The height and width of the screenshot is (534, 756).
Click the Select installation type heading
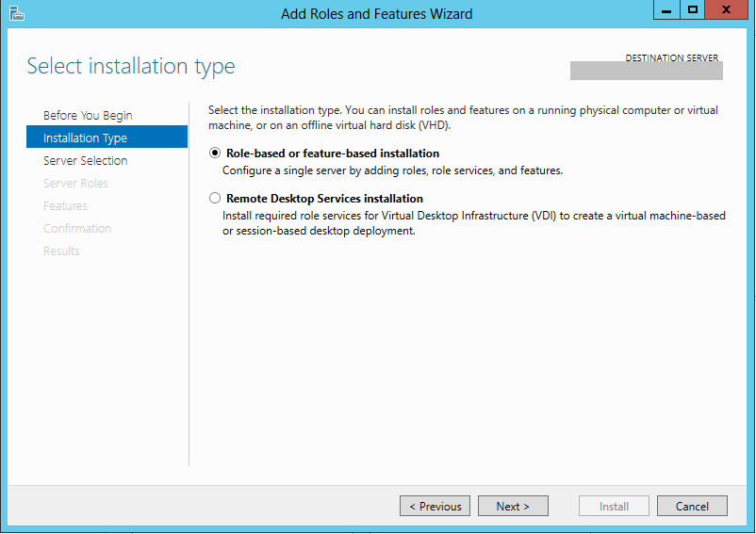coord(131,66)
